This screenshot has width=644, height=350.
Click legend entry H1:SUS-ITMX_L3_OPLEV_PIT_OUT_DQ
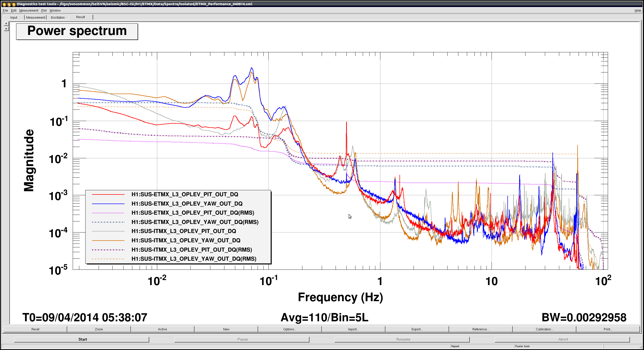(x=184, y=231)
